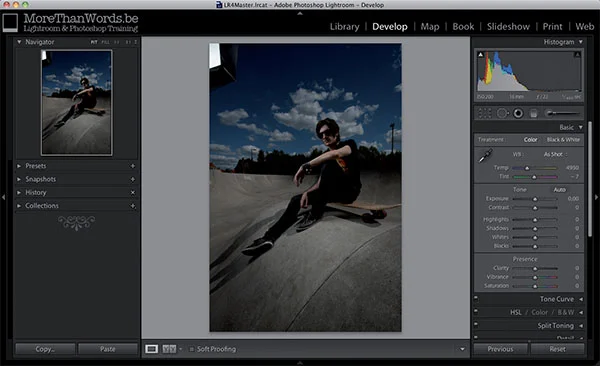Create a snapshot with the plus icon

coord(132,179)
